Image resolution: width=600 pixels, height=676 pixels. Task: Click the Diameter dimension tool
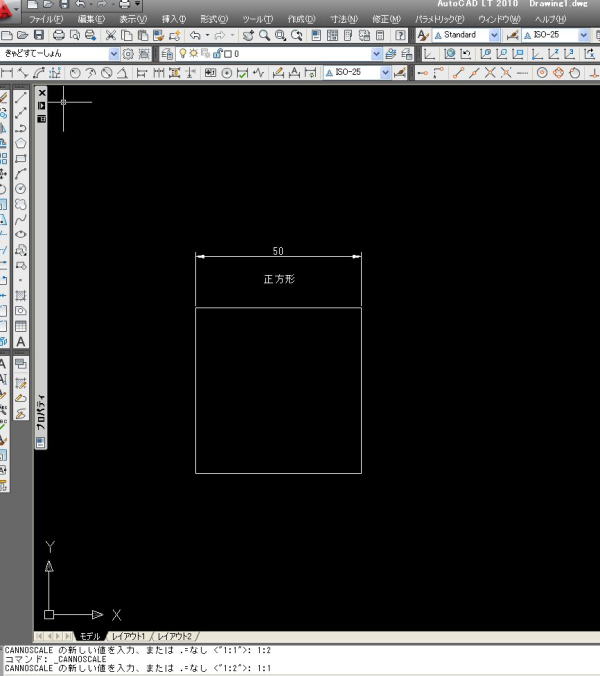point(106,73)
